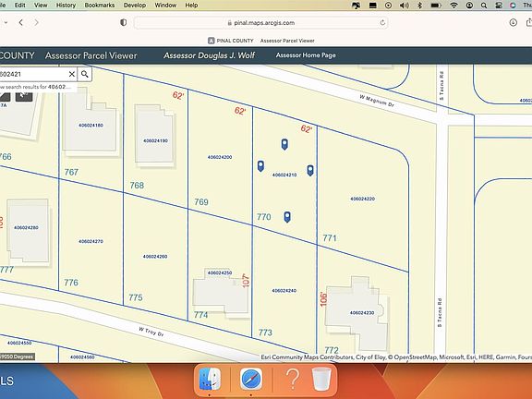Open the Bookmarks menu

100,6
